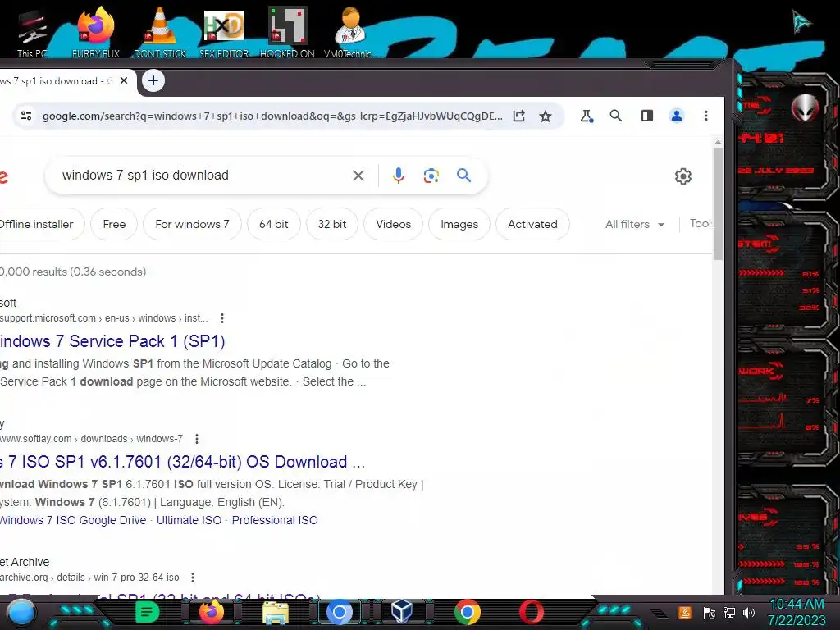Open the Chrome profile avatar
This screenshot has width=840, height=630.
pyautogui.click(x=677, y=116)
